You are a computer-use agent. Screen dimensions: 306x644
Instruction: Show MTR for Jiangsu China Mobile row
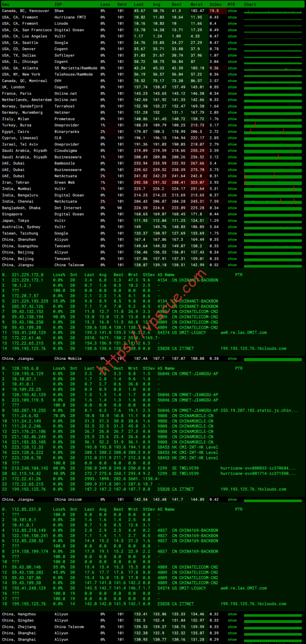point(232,359)
